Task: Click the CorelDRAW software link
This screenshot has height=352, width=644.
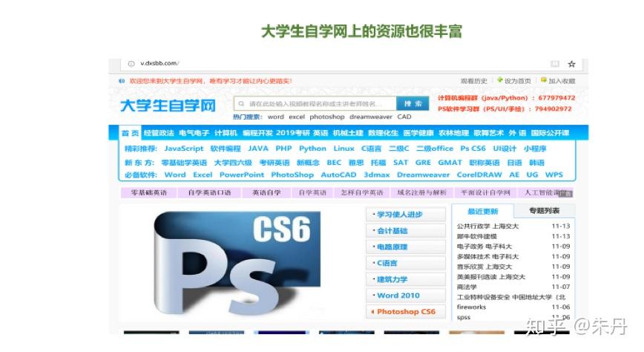Action: click(x=479, y=175)
